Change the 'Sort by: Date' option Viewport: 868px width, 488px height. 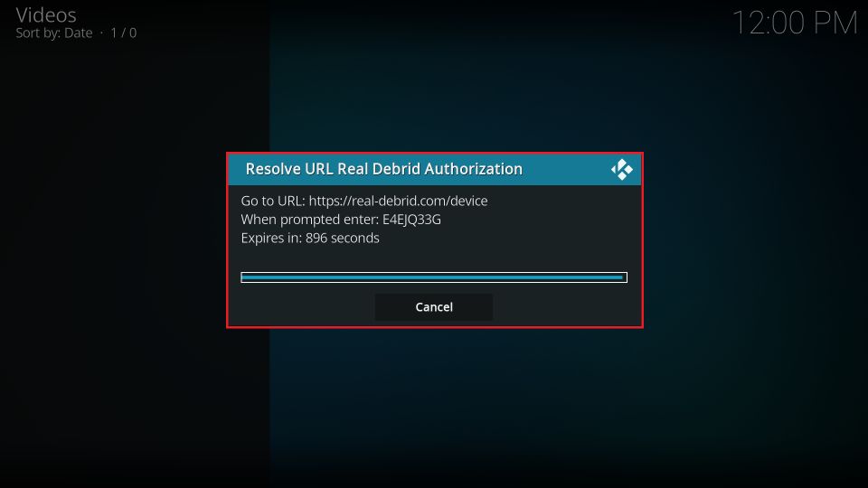coord(53,33)
